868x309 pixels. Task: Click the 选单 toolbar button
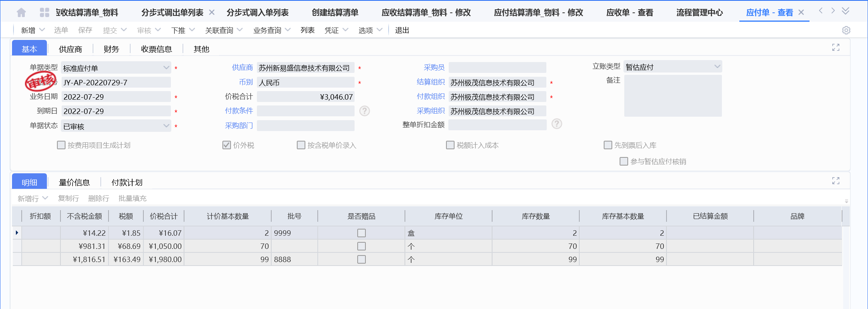click(x=61, y=30)
